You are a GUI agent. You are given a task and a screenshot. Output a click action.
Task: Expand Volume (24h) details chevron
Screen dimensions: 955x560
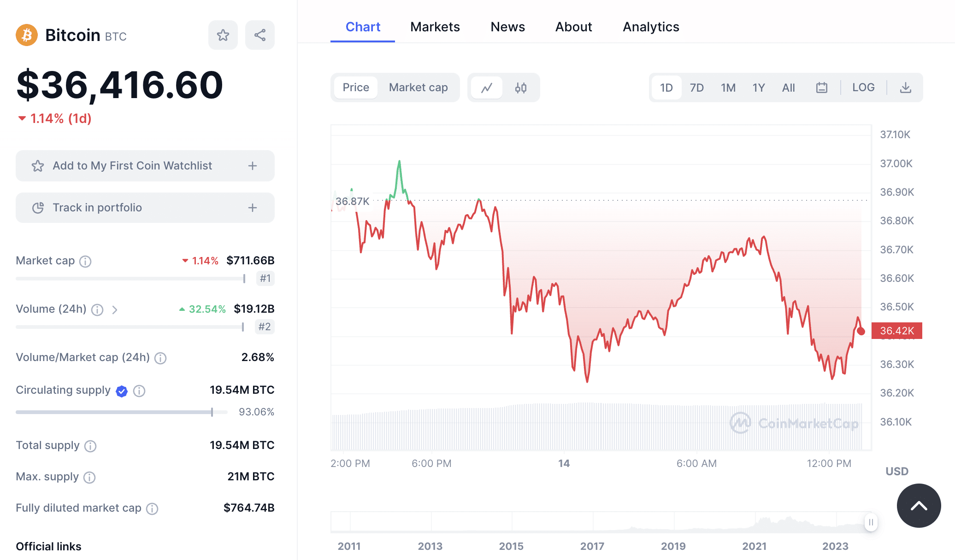[x=115, y=310]
